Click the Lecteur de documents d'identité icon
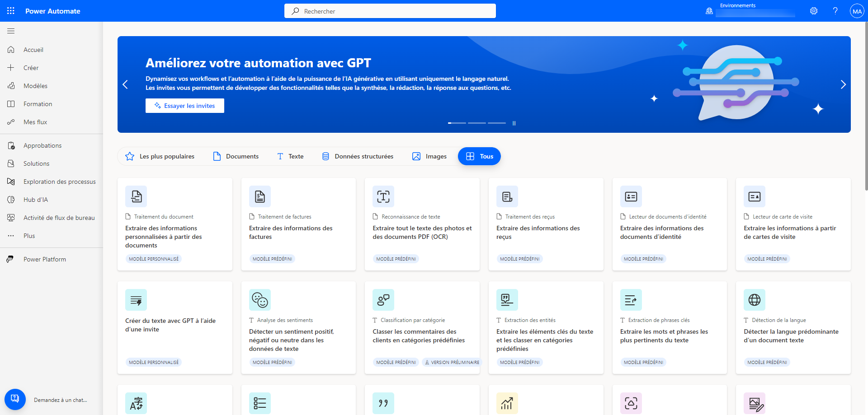Image resolution: width=868 pixels, height=415 pixels. point(631,196)
